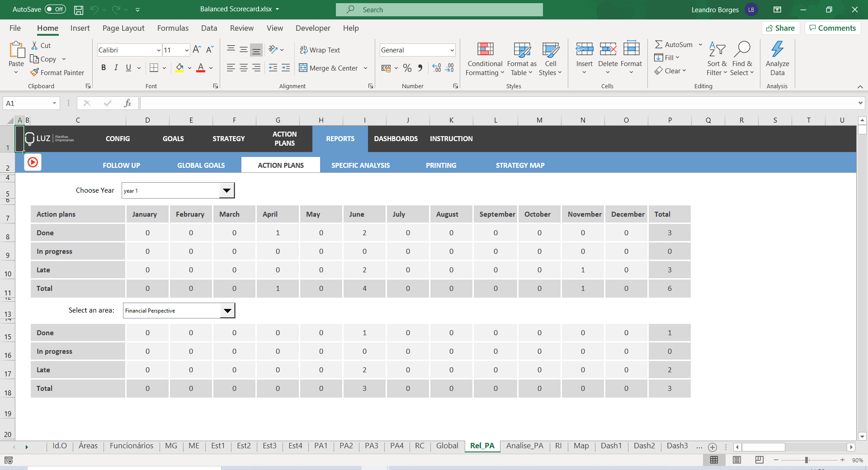This screenshot has width=868, height=470.
Task: Switch to the Formulas ribbon tab
Action: (172, 28)
